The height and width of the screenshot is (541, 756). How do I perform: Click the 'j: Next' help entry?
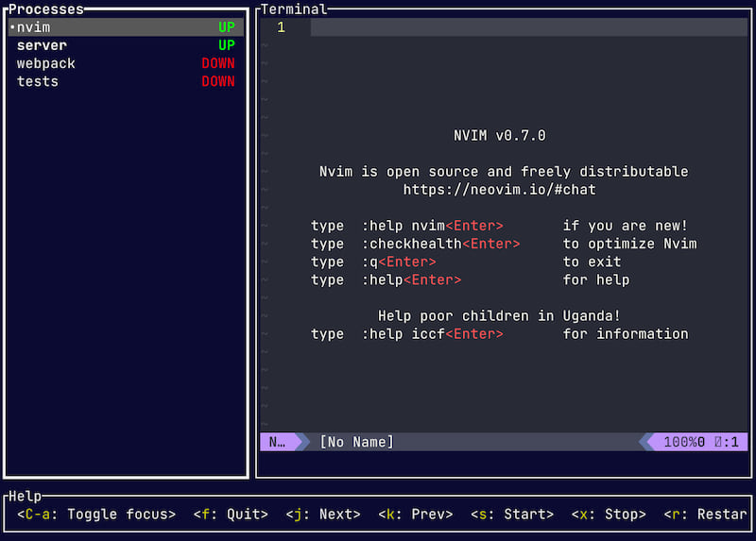323,515
